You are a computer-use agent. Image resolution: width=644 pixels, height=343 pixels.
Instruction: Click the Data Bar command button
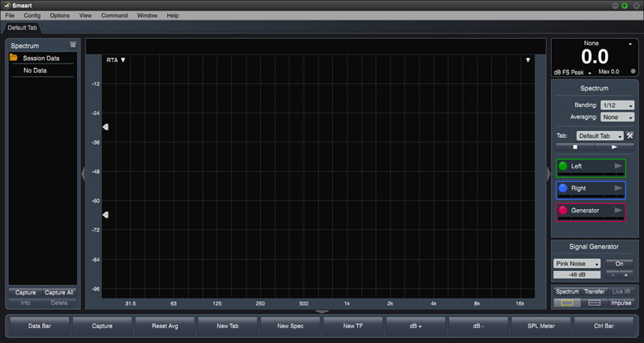click(40, 326)
